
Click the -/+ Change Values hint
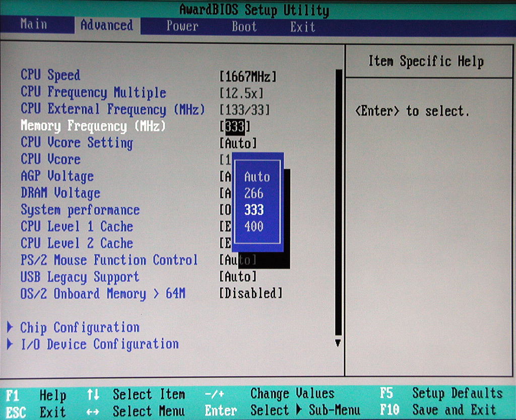click(269, 394)
